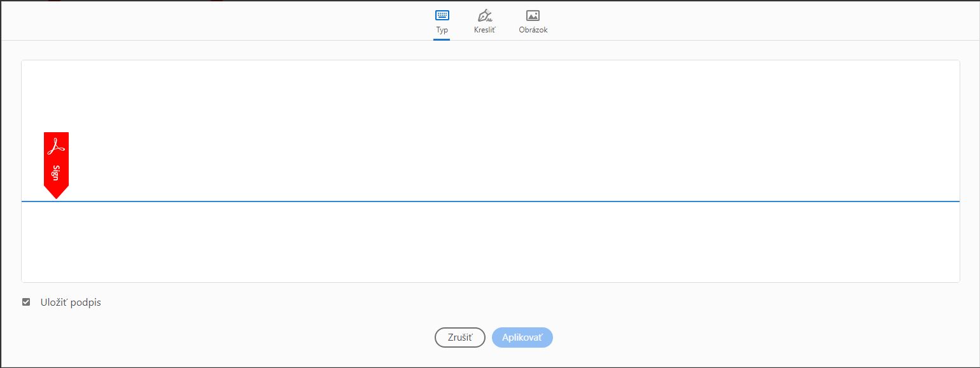Click the Aplikovať button

[x=522, y=337]
